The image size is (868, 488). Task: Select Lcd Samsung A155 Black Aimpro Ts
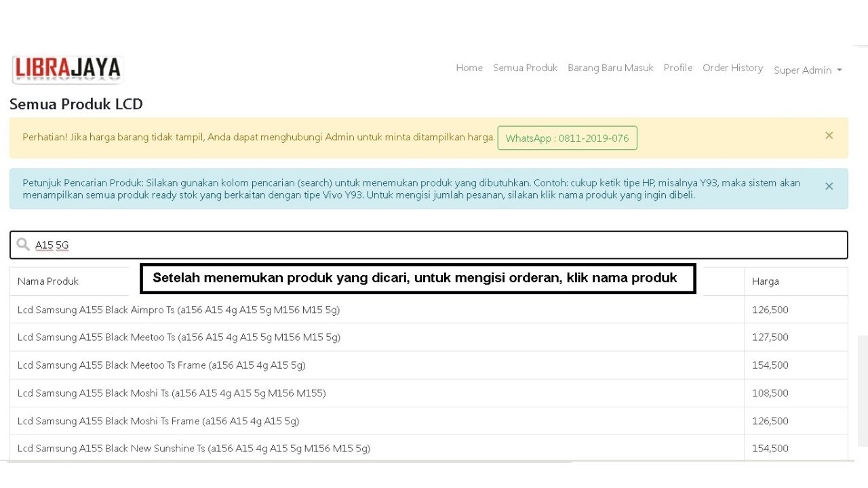tap(178, 310)
